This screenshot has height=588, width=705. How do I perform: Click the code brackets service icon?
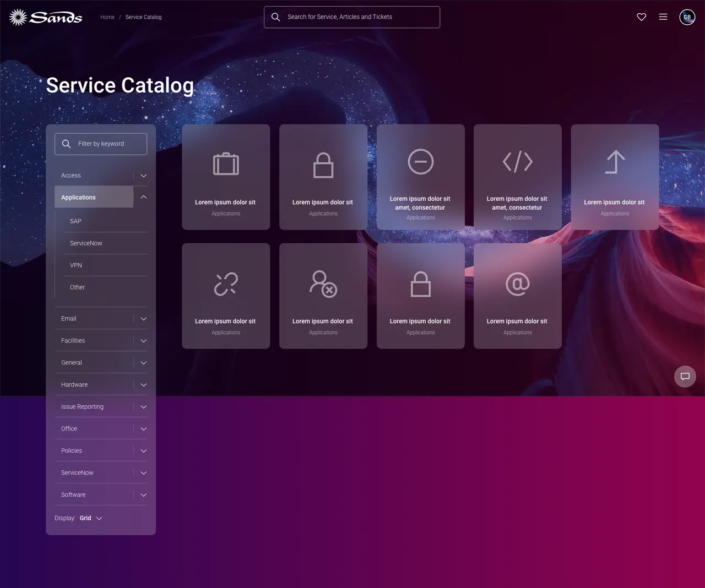[x=517, y=161]
